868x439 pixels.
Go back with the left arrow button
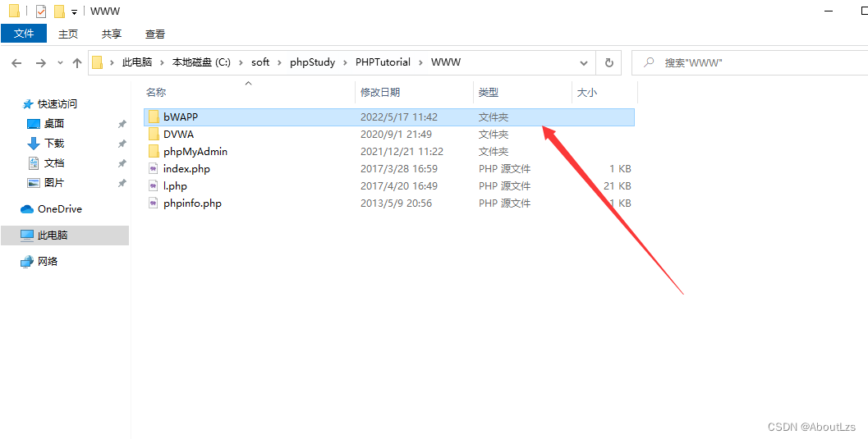point(16,63)
